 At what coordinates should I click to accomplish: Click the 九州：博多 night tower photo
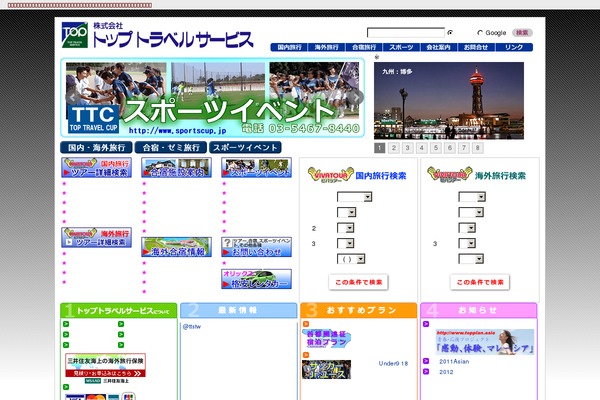449,101
